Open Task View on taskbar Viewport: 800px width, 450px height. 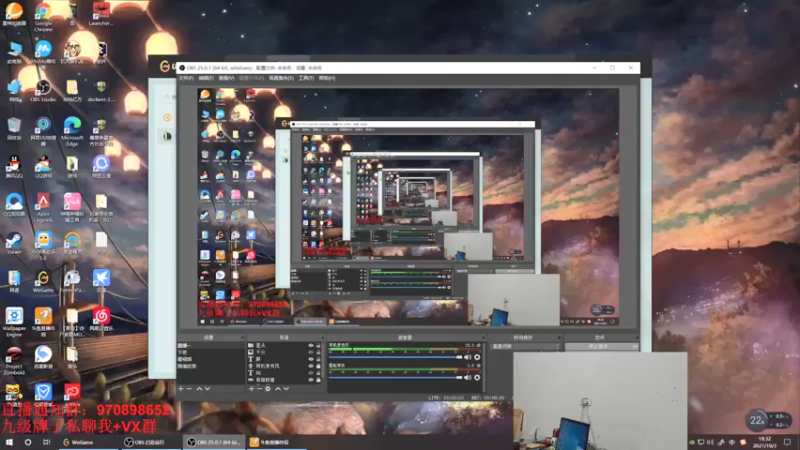point(46,442)
